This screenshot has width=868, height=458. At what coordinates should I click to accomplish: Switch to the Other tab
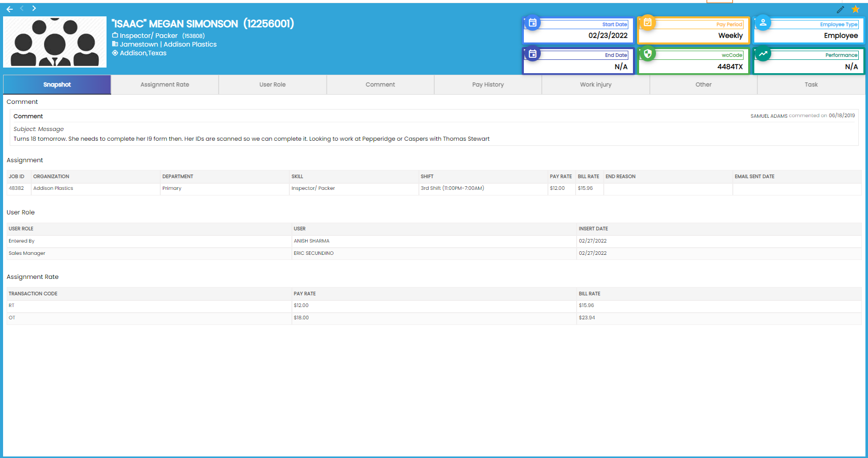point(704,84)
